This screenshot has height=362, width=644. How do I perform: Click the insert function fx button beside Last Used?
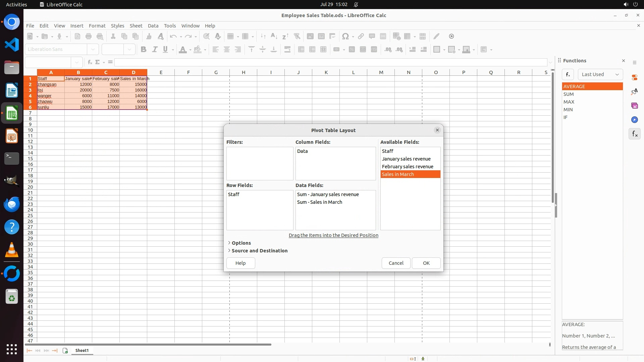coord(568,74)
